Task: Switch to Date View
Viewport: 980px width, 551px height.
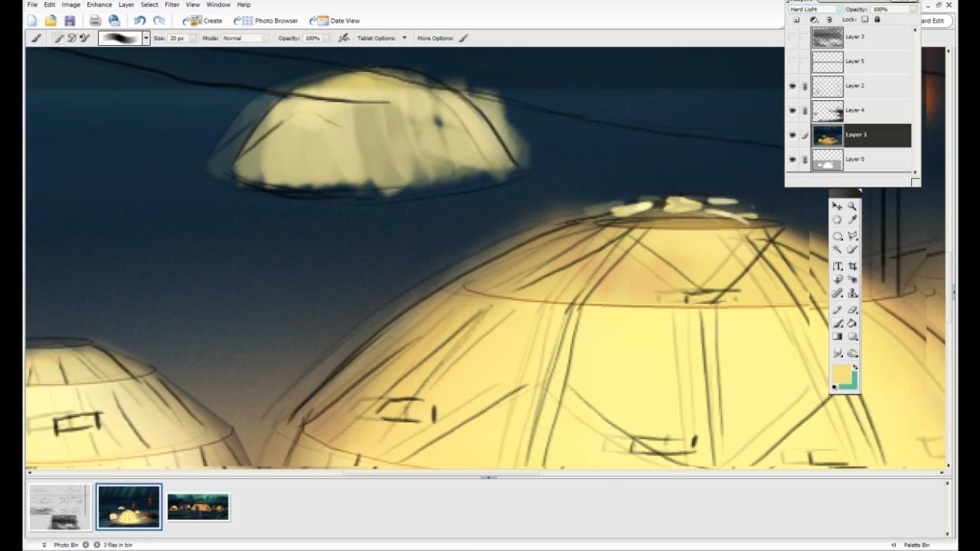Action: [x=335, y=21]
